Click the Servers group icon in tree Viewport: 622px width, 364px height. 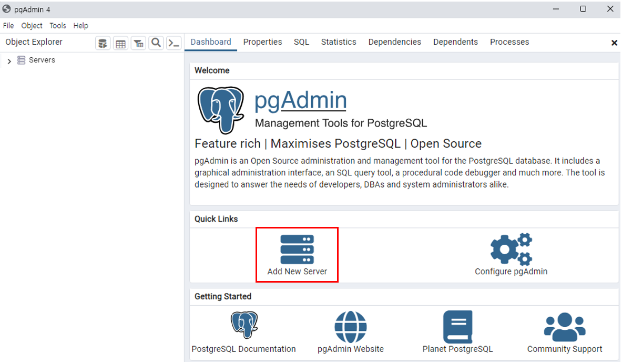22,60
